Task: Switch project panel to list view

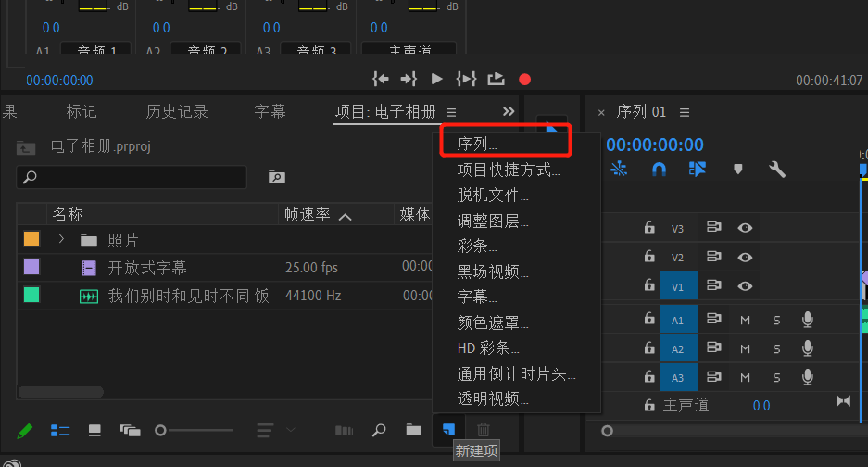Action: coord(60,430)
